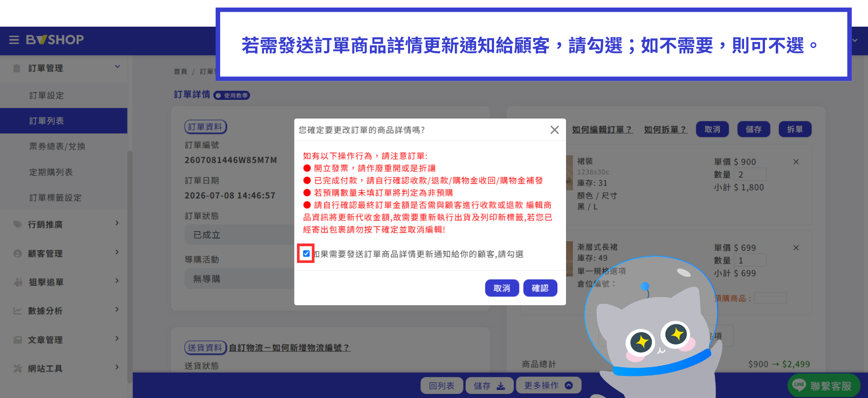
Task: Click the 裙裝 數量 input field
Action: 750,174
